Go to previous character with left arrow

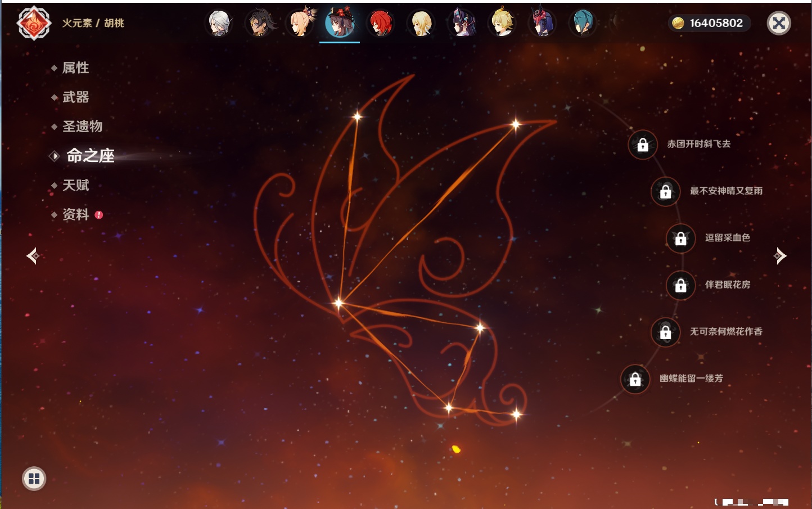click(33, 256)
